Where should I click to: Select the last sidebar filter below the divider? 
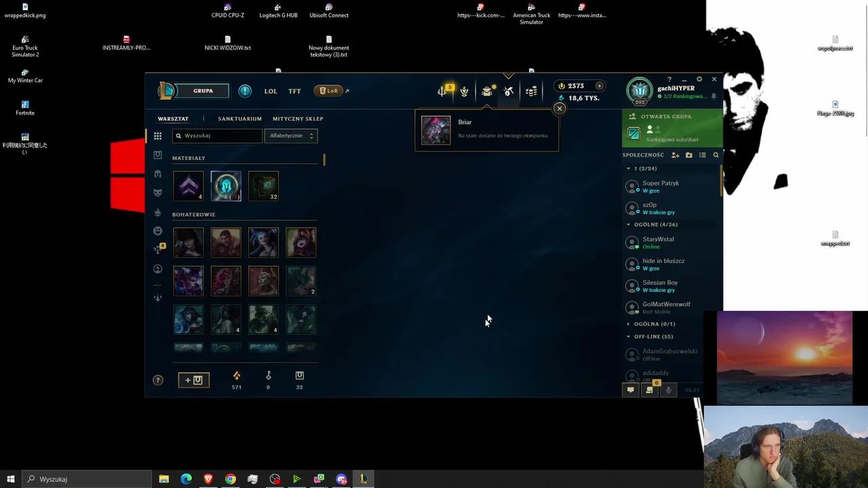(x=157, y=298)
